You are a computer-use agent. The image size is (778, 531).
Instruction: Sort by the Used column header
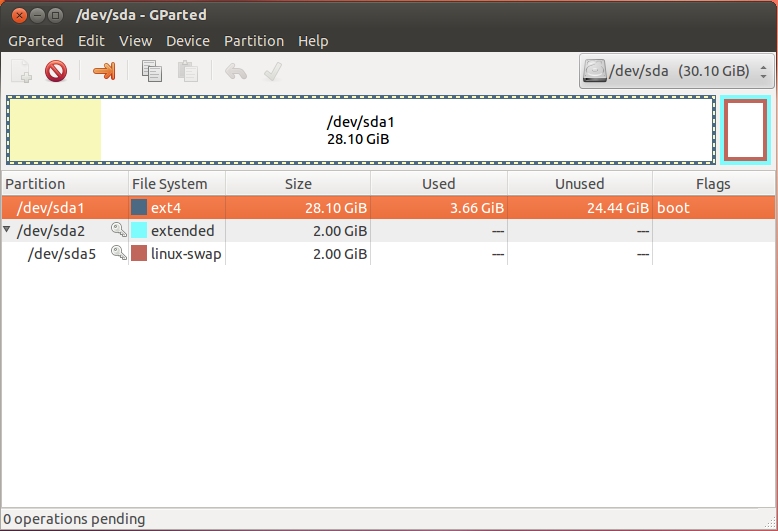pyautogui.click(x=439, y=184)
